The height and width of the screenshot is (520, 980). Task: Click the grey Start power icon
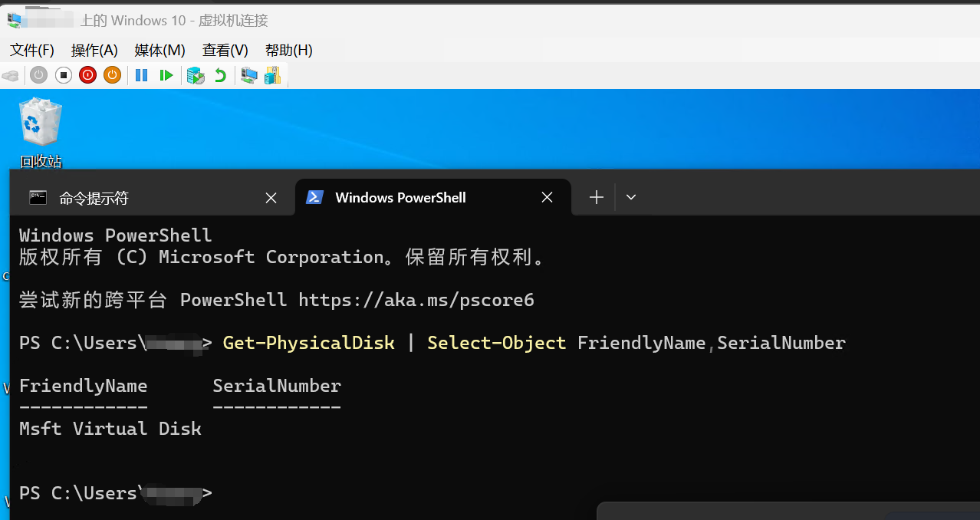coord(39,75)
